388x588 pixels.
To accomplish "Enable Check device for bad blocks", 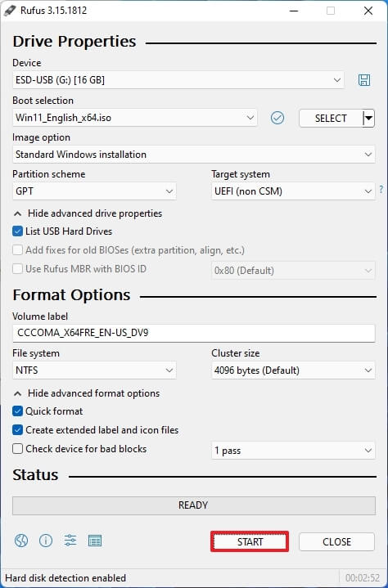I will tap(18, 448).
